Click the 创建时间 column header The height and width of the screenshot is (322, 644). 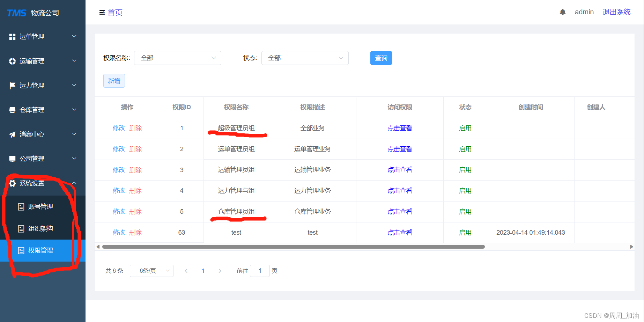coord(531,107)
